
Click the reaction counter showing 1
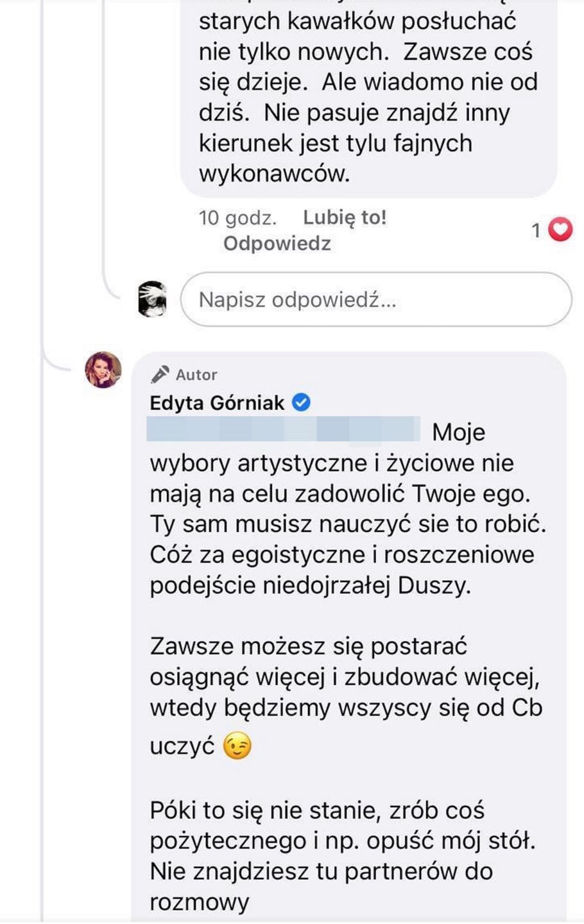click(537, 229)
